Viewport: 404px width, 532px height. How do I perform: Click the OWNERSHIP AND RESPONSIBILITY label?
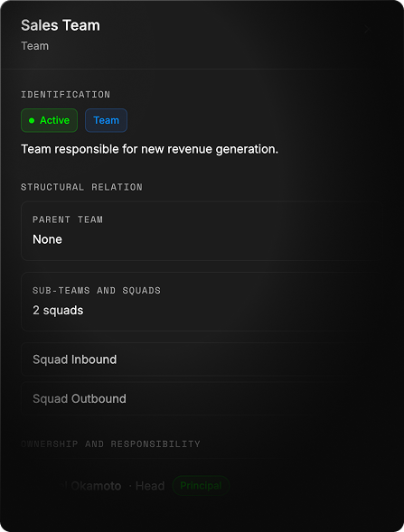[110, 443]
